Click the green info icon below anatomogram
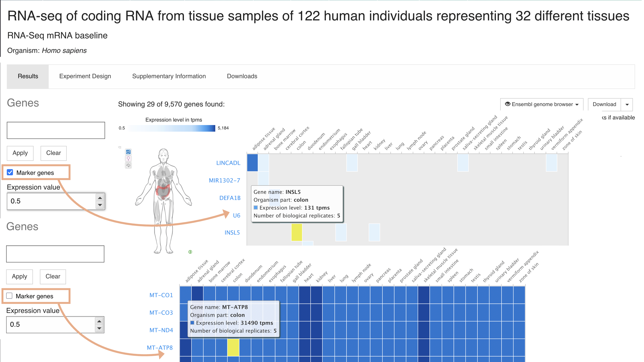The image size is (644, 362). [190, 252]
